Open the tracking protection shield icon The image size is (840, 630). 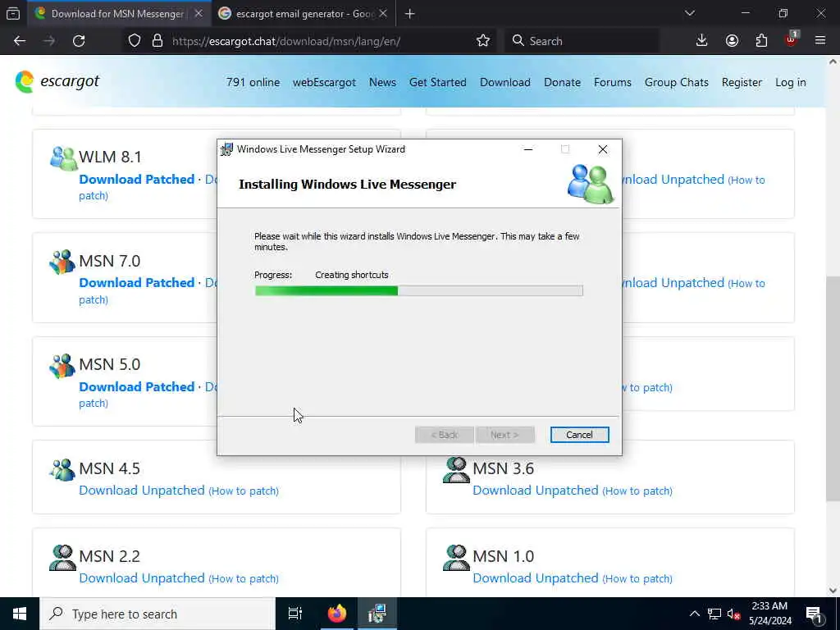click(x=135, y=41)
